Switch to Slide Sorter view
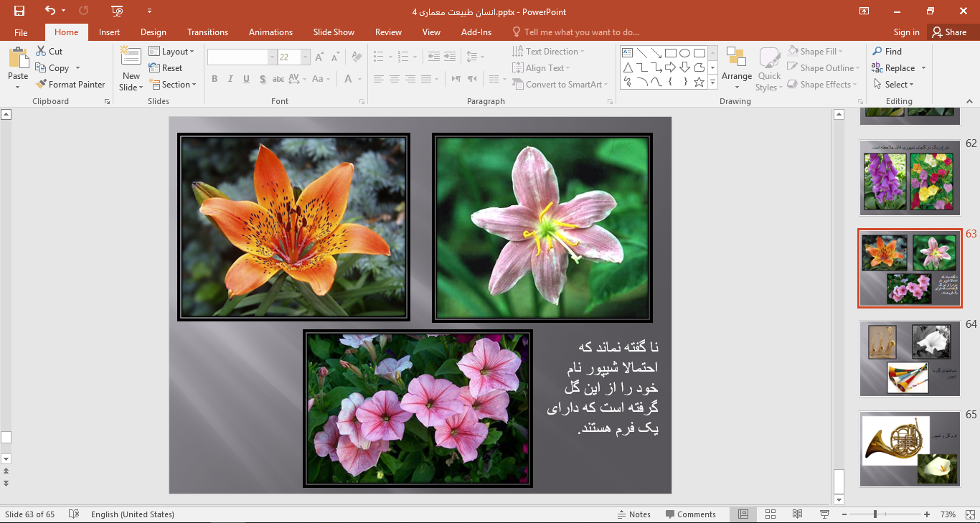 [771, 514]
